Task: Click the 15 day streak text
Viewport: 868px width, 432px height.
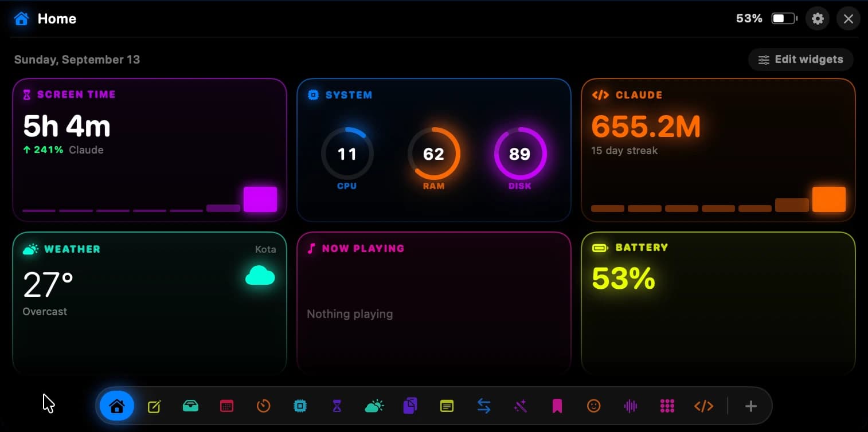Action: (624, 151)
